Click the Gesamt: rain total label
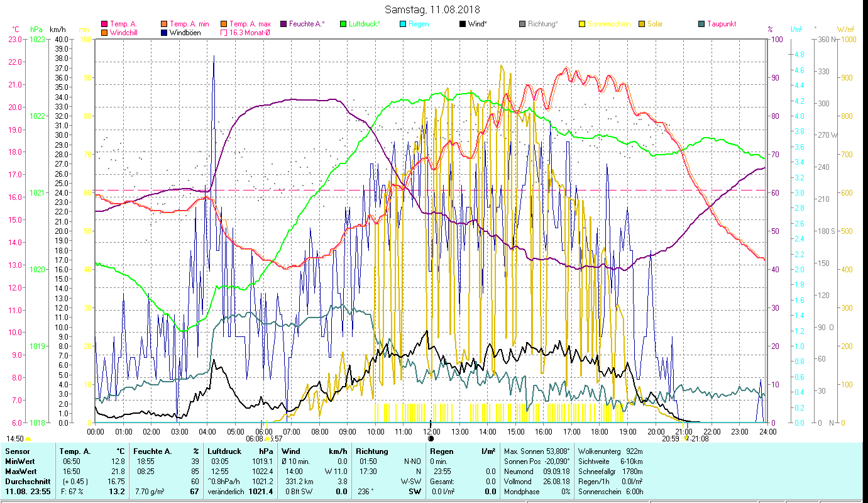The width and height of the screenshot is (868, 503). (442, 482)
